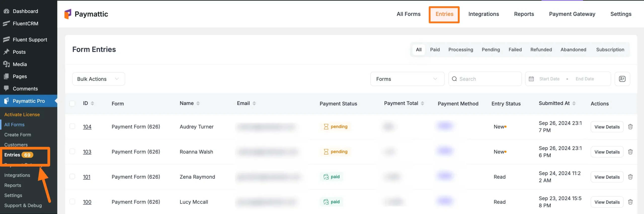The height and width of the screenshot is (214, 644).
Task: Sort by Name using the sort arrows
Action: click(198, 103)
